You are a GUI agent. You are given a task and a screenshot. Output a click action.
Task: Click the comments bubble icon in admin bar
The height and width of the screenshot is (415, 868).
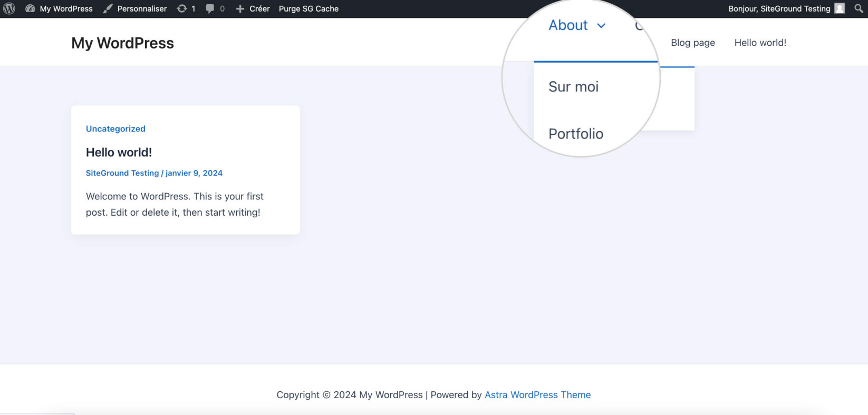[210, 8]
